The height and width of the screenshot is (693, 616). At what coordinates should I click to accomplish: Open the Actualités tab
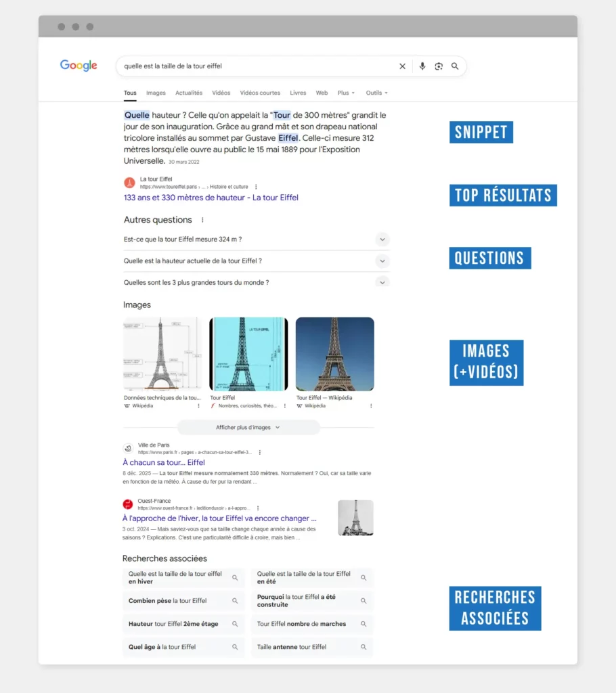[188, 93]
